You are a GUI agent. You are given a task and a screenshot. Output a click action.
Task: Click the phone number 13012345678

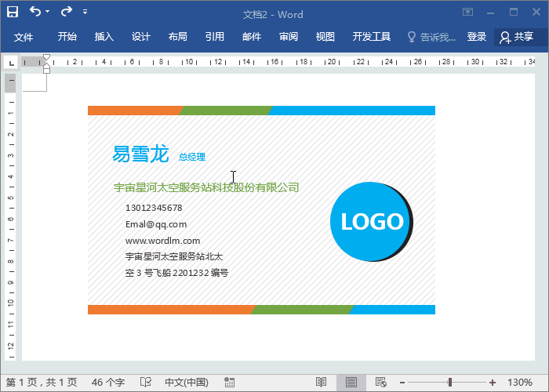coord(154,208)
